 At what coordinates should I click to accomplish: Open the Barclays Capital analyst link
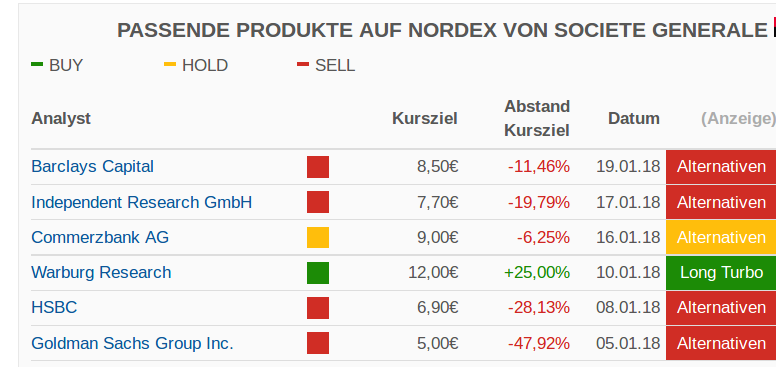click(x=93, y=166)
